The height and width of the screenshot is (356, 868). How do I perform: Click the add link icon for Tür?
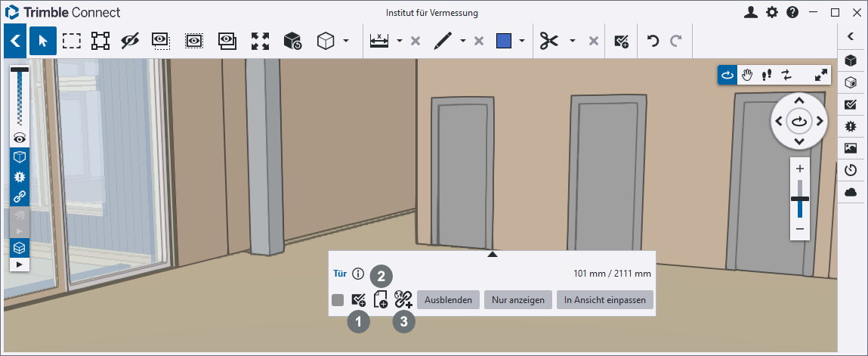(403, 300)
